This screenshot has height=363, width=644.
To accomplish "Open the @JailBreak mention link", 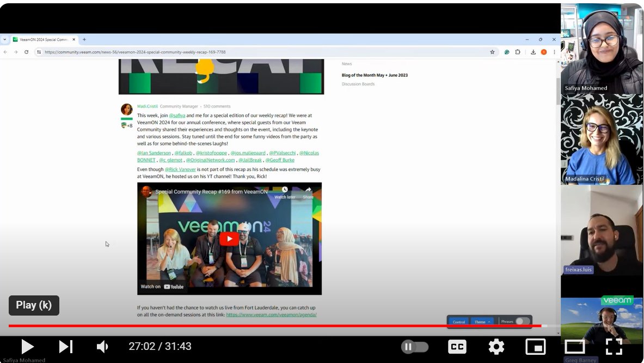I will pyautogui.click(x=250, y=160).
